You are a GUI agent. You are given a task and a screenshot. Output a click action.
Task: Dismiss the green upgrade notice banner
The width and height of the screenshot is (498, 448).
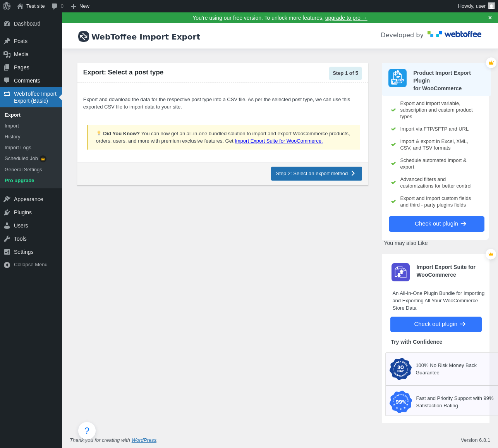point(490,18)
